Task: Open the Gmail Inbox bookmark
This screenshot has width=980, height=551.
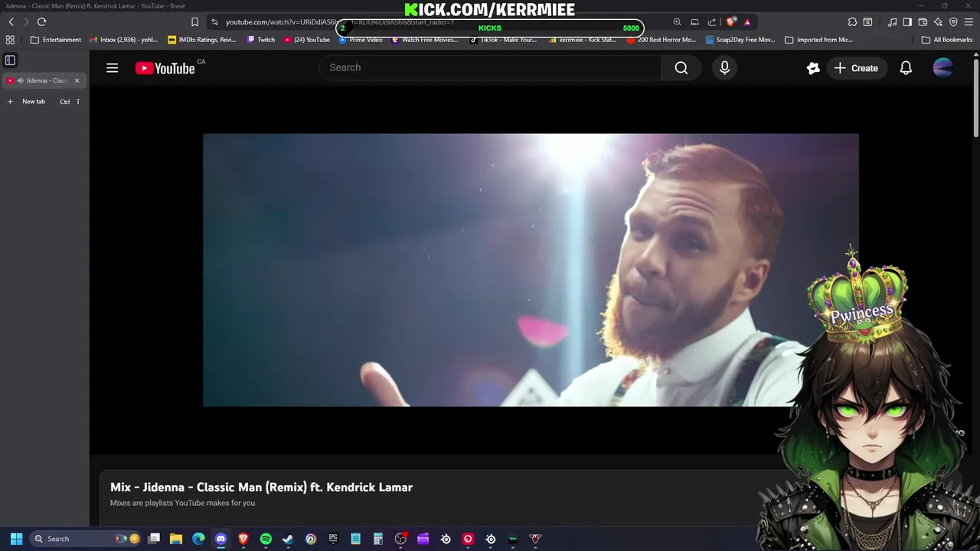Action: [x=123, y=40]
